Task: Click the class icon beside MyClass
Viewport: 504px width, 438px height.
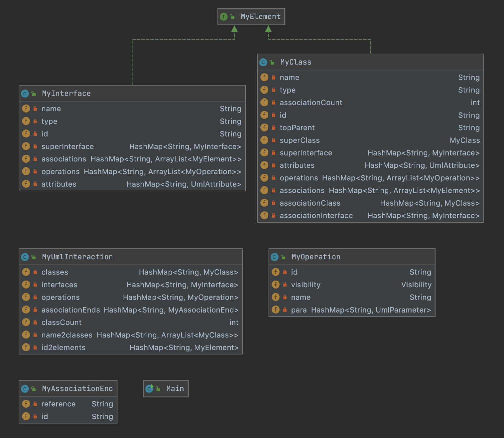Action: (x=263, y=62)
